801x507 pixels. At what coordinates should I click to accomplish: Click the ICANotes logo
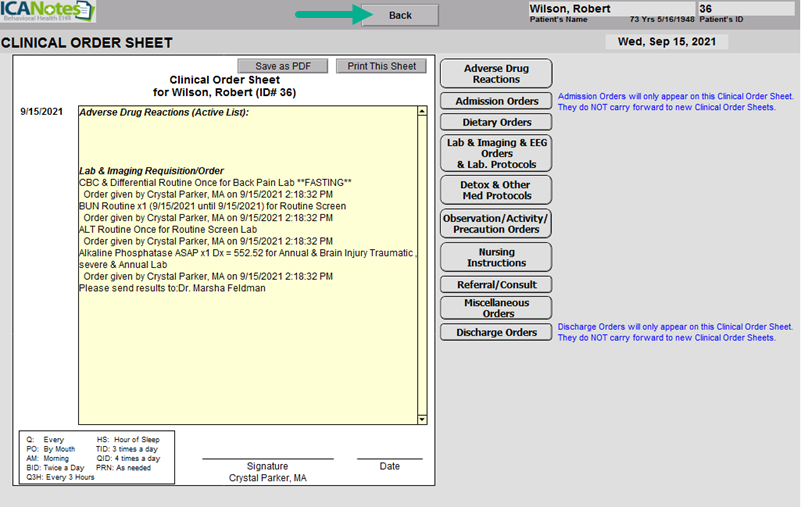coord(48,13)
